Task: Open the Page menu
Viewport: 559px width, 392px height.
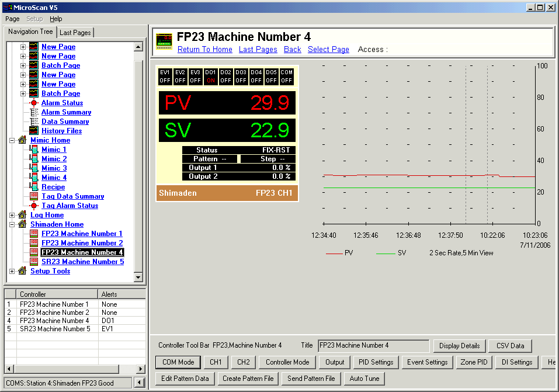Action: [x=12, y=19]
